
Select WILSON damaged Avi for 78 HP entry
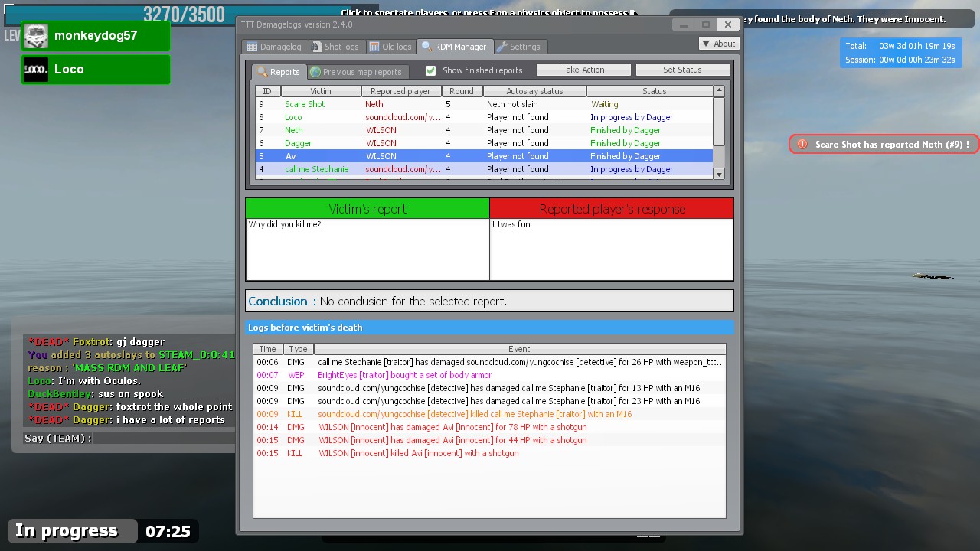pyautogui.click(x=489, y=427)
